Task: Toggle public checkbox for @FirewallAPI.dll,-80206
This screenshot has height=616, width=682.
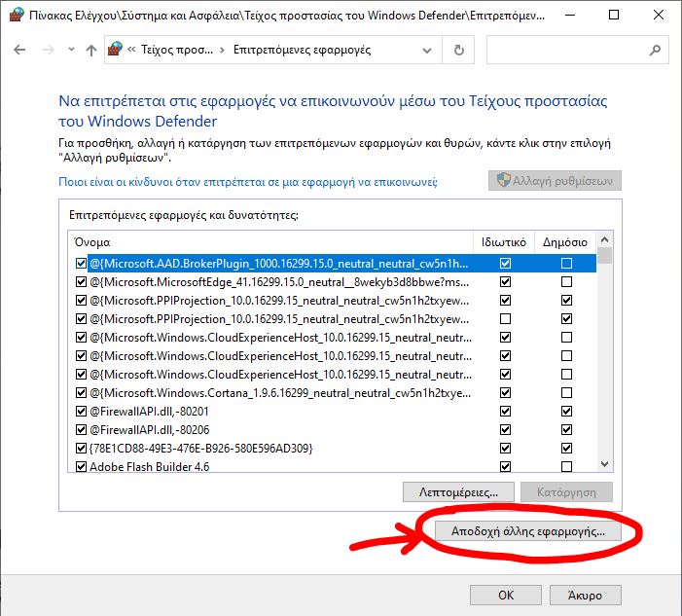Action: 566,430
